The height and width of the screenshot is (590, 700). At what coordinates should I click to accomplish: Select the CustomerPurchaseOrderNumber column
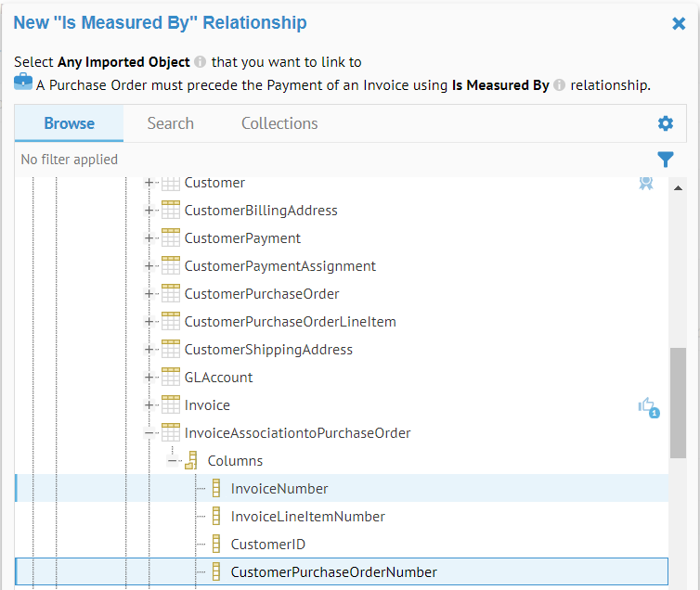[333, 572]
